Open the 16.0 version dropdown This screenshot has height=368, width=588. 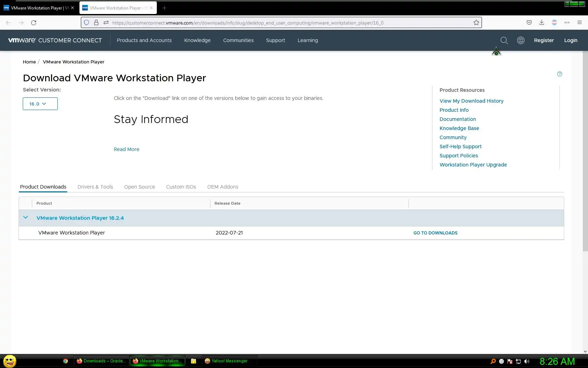[x=40, y=104]
